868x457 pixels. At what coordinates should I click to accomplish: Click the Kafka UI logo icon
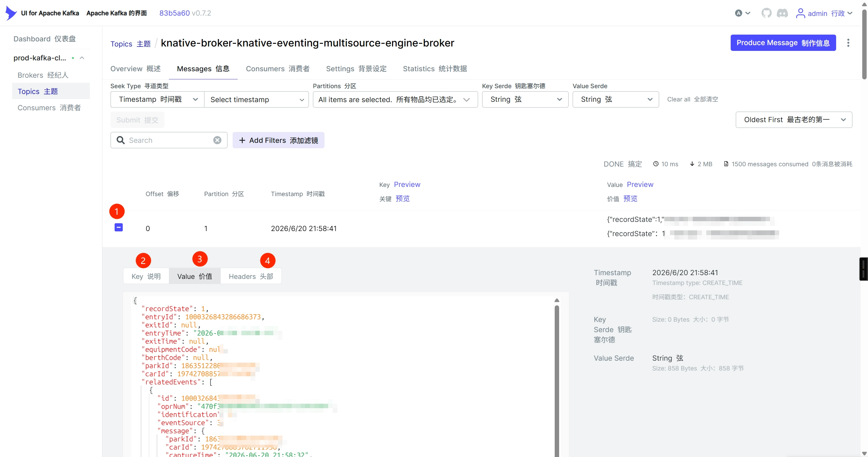tap(11, 13)
